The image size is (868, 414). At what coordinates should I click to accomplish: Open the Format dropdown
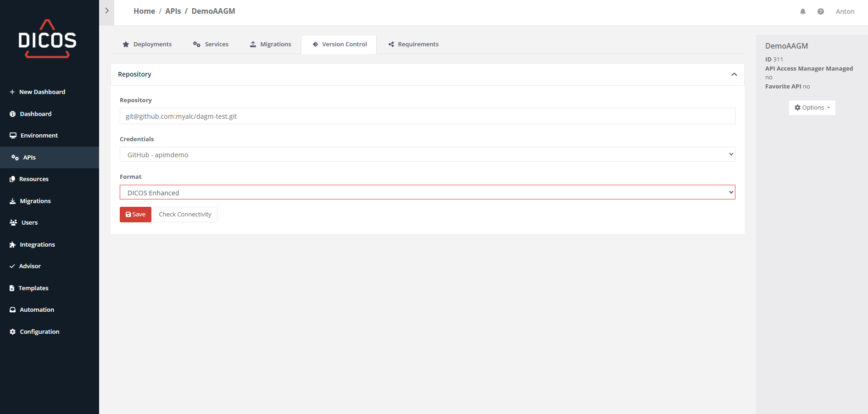point(427,193)
